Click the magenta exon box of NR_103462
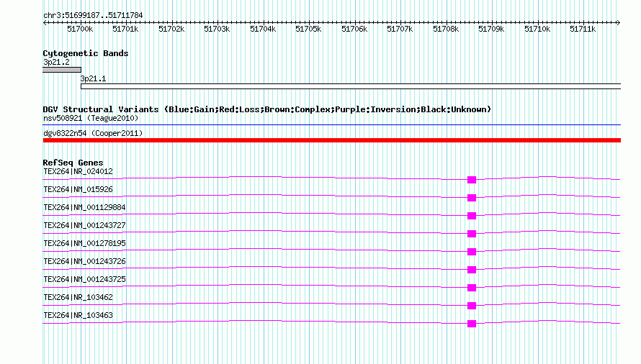The image size is (641, 364). pyautogui.click(x=472, y=306)
